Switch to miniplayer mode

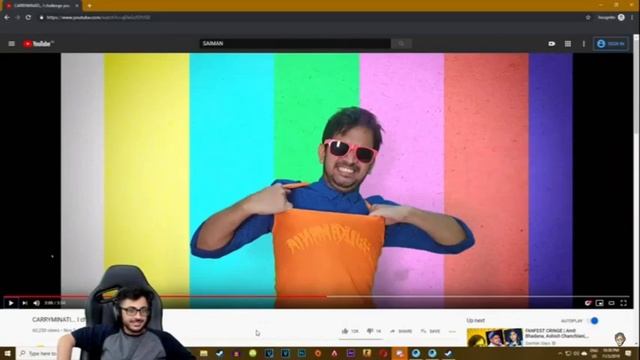tap(599, 303)
